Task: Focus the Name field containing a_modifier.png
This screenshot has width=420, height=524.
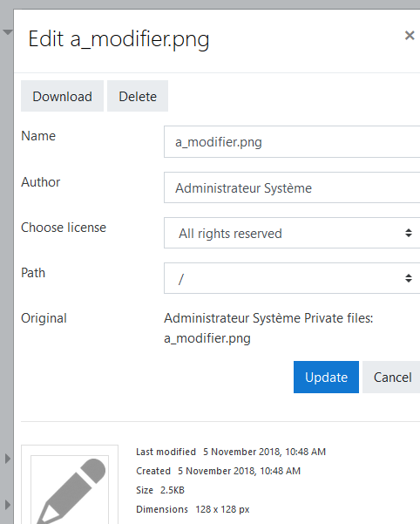Action: (292, 142)
